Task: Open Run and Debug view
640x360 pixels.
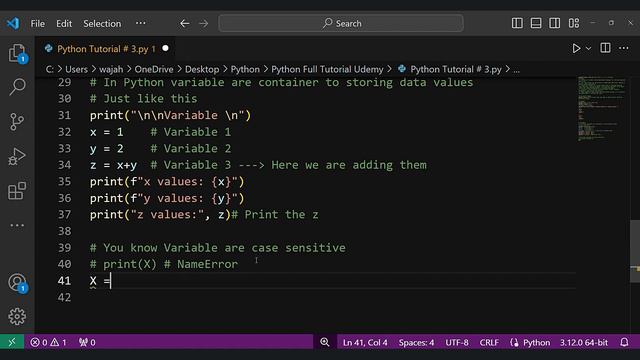Action: [17, 156]
